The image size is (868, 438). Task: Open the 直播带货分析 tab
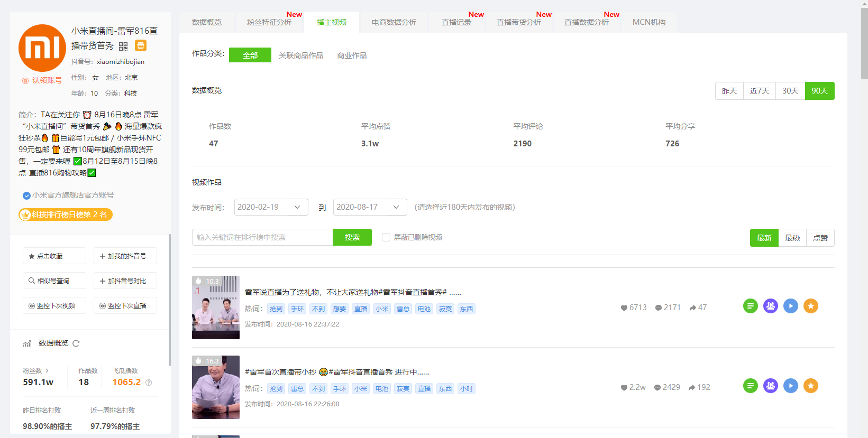click(x=518, y=22)
